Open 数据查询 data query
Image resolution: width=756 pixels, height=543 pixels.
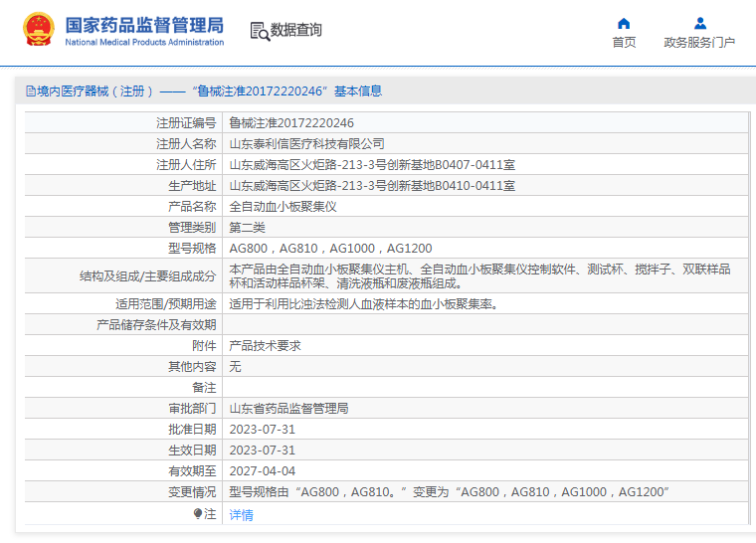point(295,30)
